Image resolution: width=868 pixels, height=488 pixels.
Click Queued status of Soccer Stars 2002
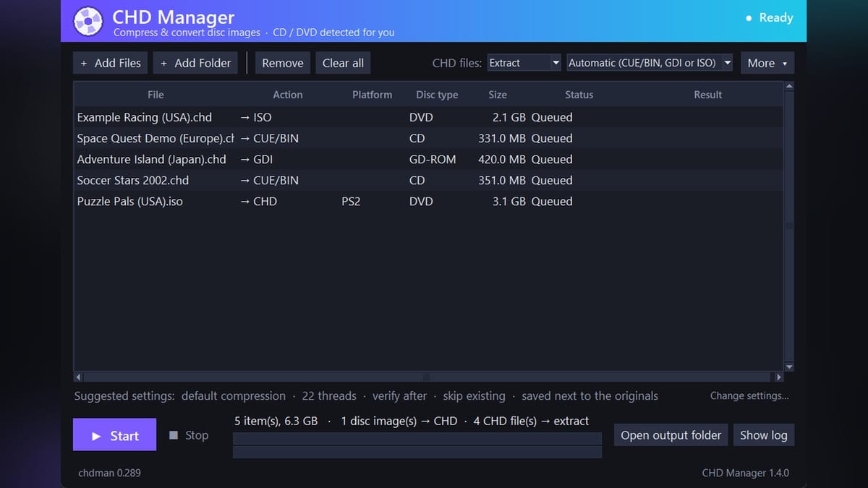click(552, 180)
